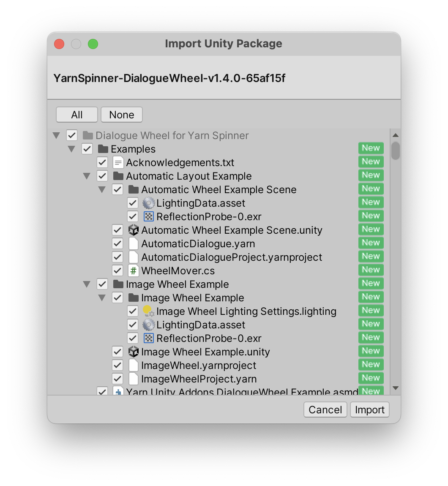Click the WheelMover.cs C# script icon

coord(133,271)
